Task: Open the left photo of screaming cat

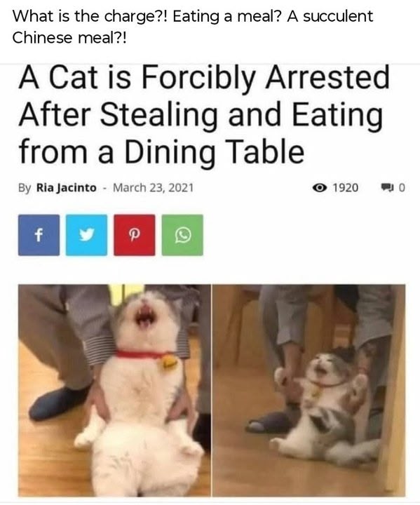Action: pos(114,391)
